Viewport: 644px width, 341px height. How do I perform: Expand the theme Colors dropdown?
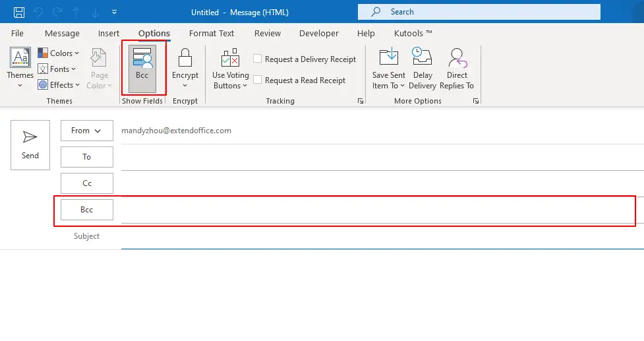tap(58, 53)
